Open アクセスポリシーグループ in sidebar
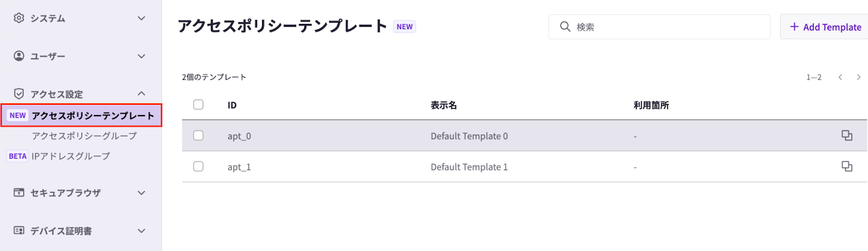The image size is (868, 251). [84, 136]
